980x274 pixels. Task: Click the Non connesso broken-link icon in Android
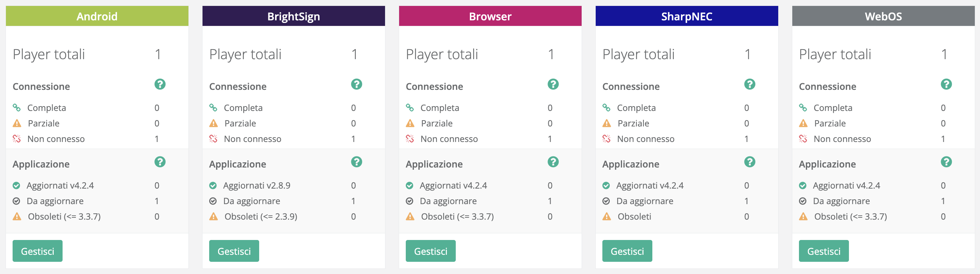17,139
